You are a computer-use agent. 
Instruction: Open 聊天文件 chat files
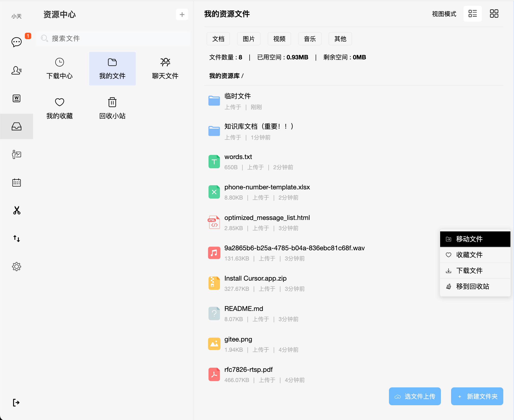[165, 69]
